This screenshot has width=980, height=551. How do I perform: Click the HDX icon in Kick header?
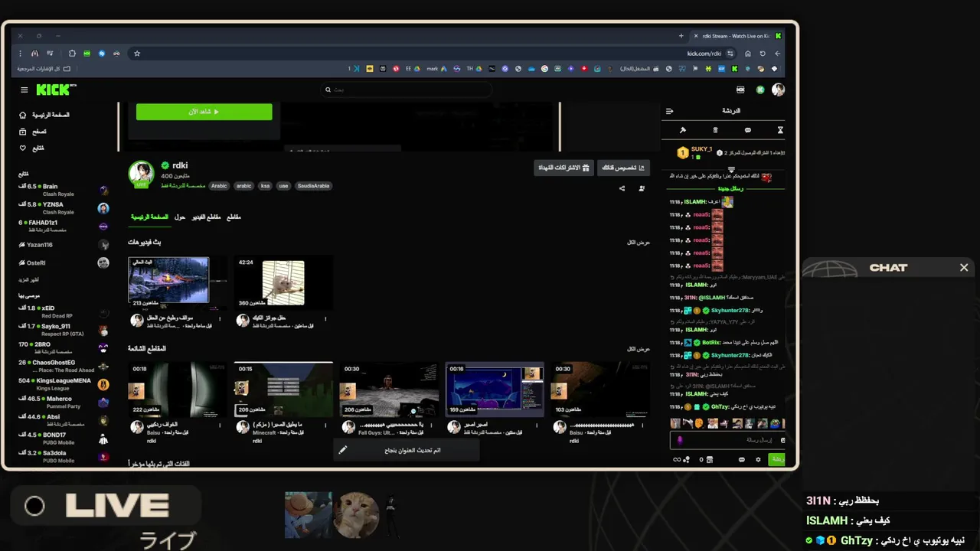click(740, 90)
